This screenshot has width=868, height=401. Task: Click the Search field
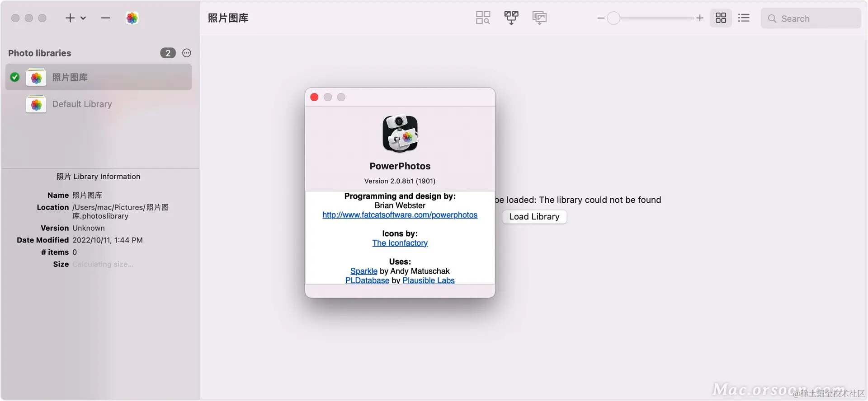811,19
